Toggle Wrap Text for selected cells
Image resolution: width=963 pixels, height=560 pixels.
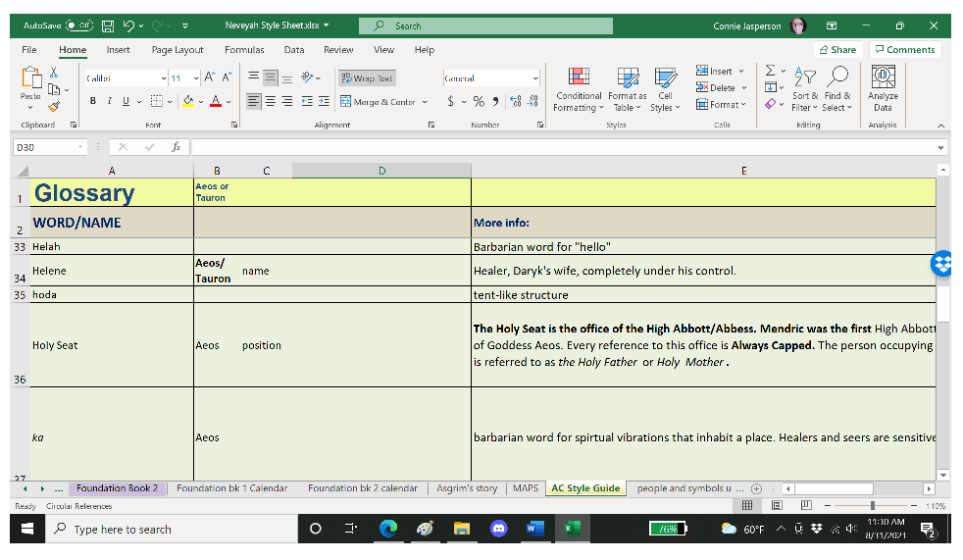[367, 77]
